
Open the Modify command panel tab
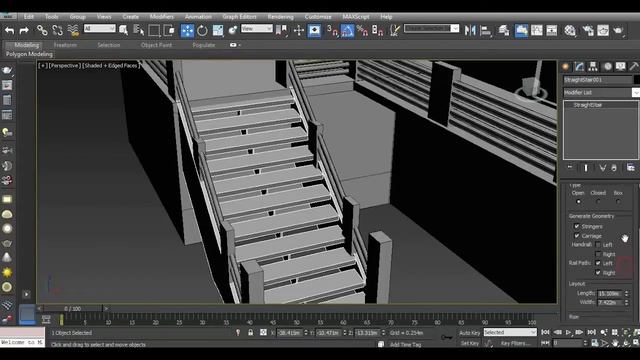580,67
